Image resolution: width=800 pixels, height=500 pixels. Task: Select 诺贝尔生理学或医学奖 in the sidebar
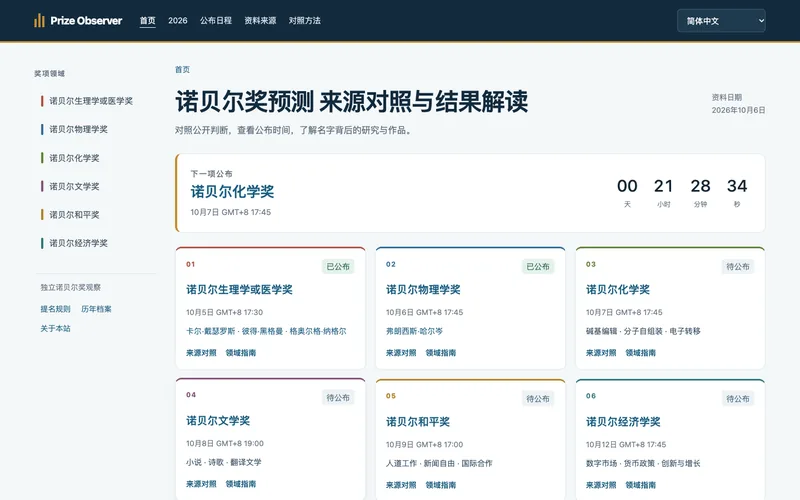91,101
